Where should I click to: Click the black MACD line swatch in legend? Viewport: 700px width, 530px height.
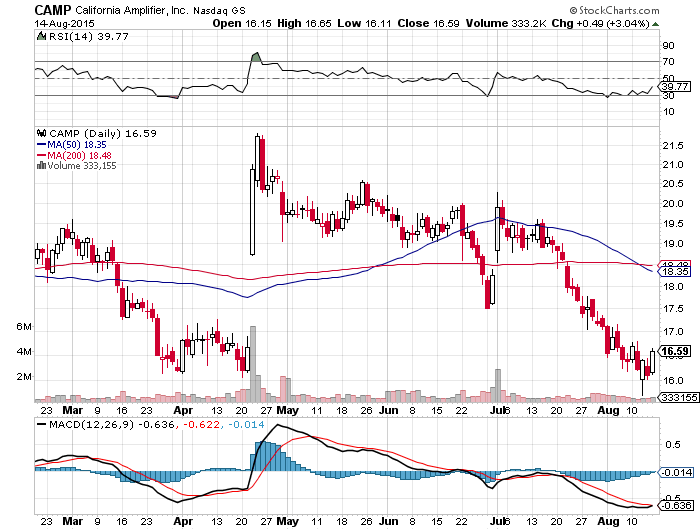click(42, 424)
